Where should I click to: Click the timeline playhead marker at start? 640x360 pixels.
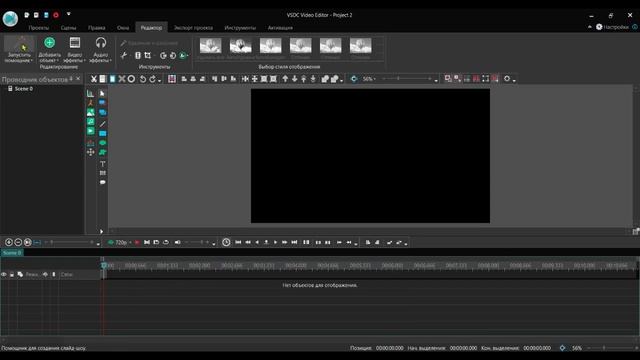104,265
